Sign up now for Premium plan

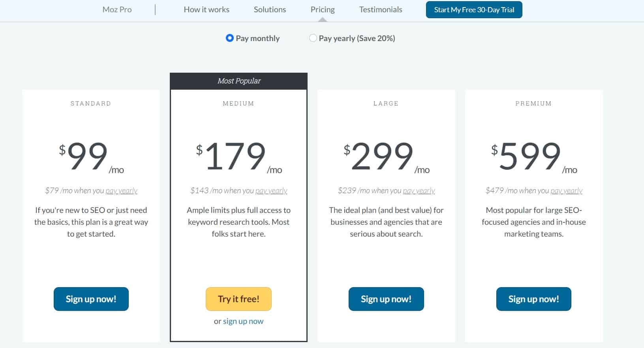click(534, 299)
